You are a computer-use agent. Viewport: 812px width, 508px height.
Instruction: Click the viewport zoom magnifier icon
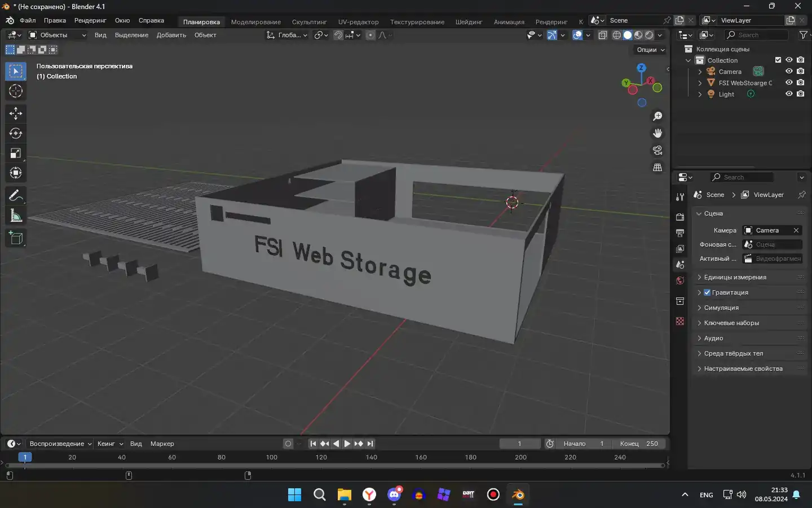(657, 116)
